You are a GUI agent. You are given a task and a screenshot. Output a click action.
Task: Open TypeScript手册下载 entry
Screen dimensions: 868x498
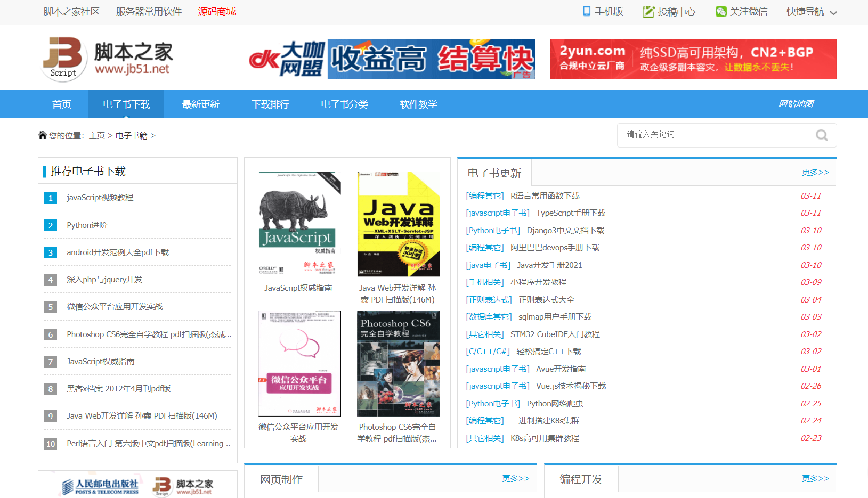571,213
